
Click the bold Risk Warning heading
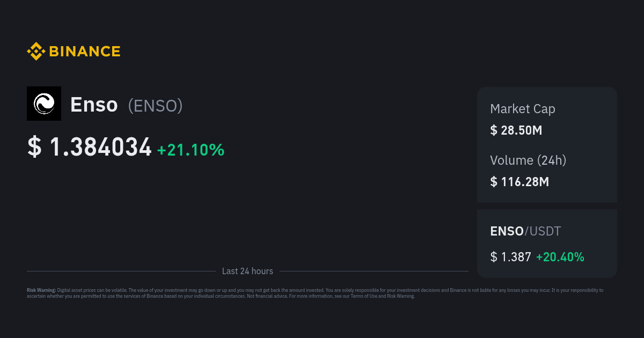click(x=41, y=290)
